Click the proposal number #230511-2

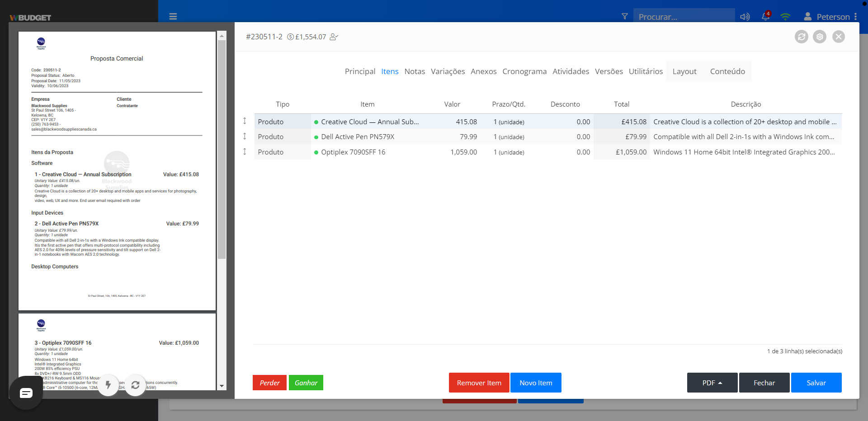click(x=264, y=37)
